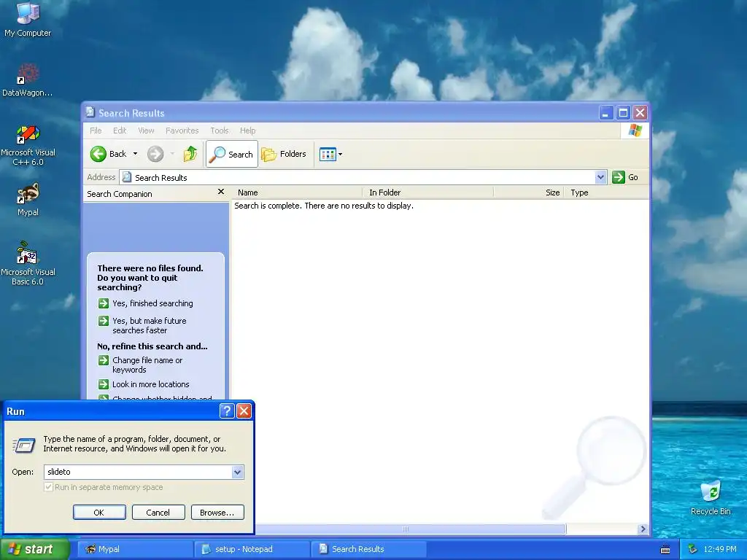Open My Computer desktop icon
This screenshot has width=747, height=560.
28,20
